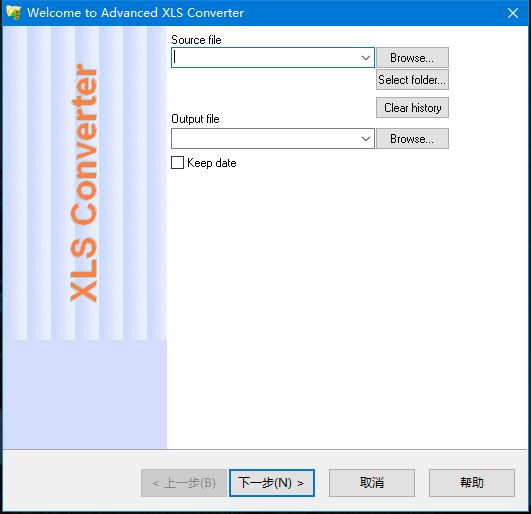Click the Output file label
This screenshot has height=514, width=531.
tap(195, 119)
